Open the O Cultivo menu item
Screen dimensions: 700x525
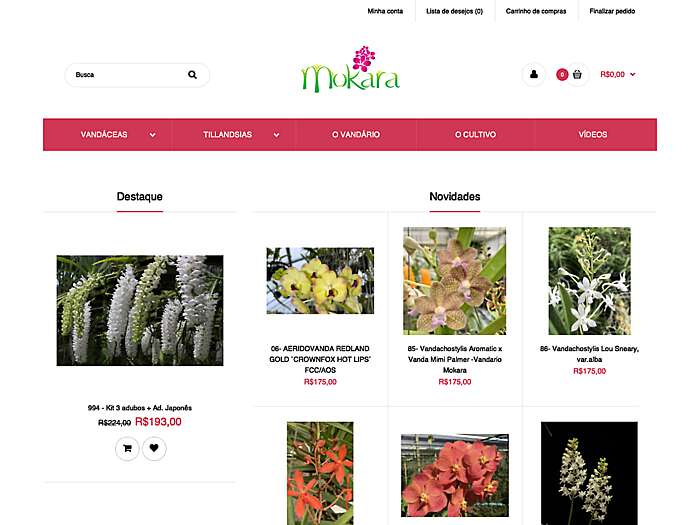[x=475, y=134]
